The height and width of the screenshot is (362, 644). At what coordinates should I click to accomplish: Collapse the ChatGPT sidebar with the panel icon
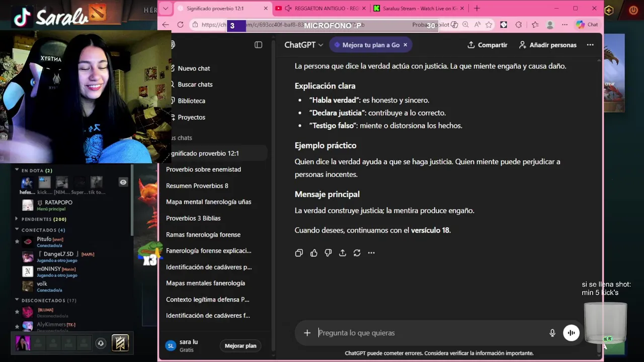(258, 45)
